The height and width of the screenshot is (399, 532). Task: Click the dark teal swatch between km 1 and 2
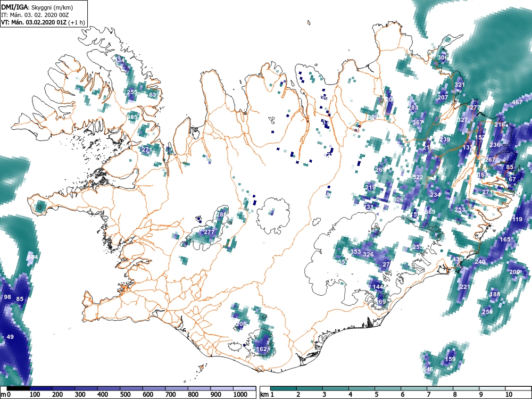coord(284,388)
